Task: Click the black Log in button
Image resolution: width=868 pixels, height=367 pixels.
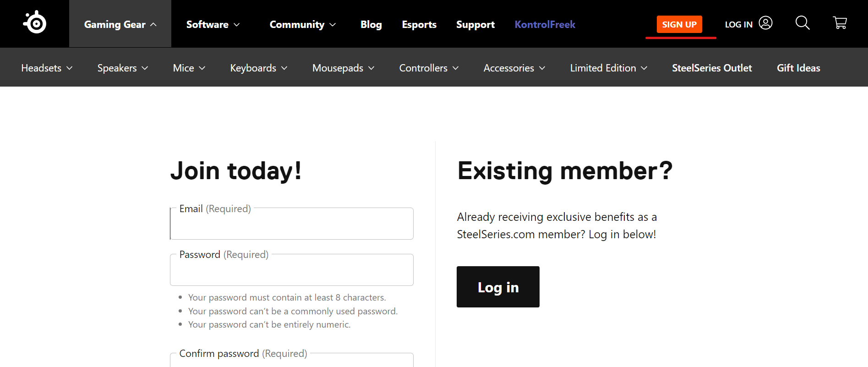Action: coord(498,287)
